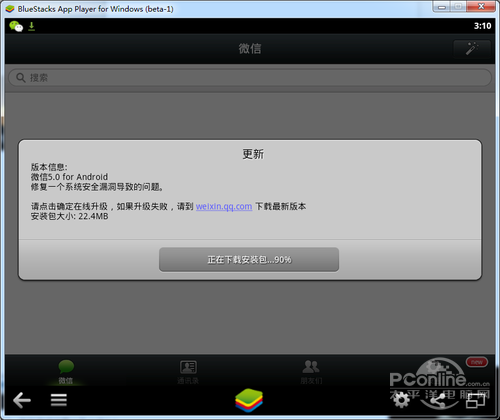
Task: Tap the magic wand button in header
Action: coord(472,49)
